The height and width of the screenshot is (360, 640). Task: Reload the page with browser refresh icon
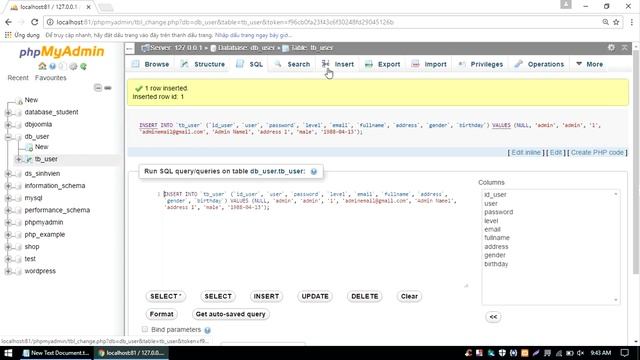[34, 22]
